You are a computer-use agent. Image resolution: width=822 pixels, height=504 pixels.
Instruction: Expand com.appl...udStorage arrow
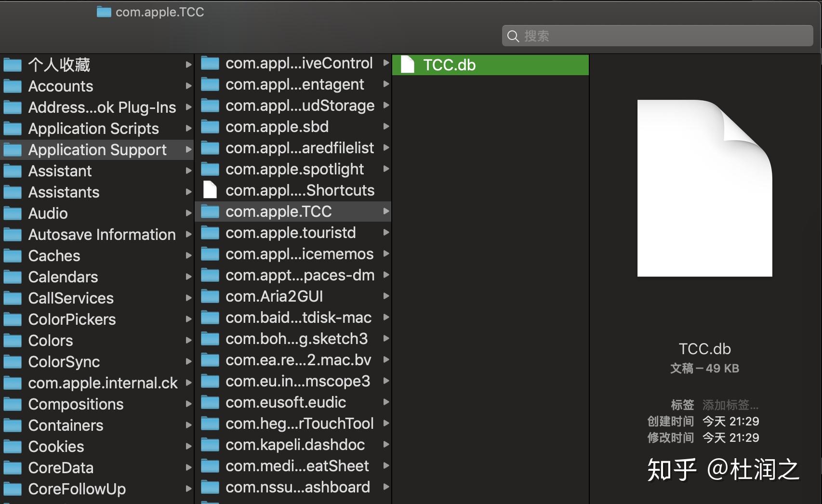click(386, 105)
